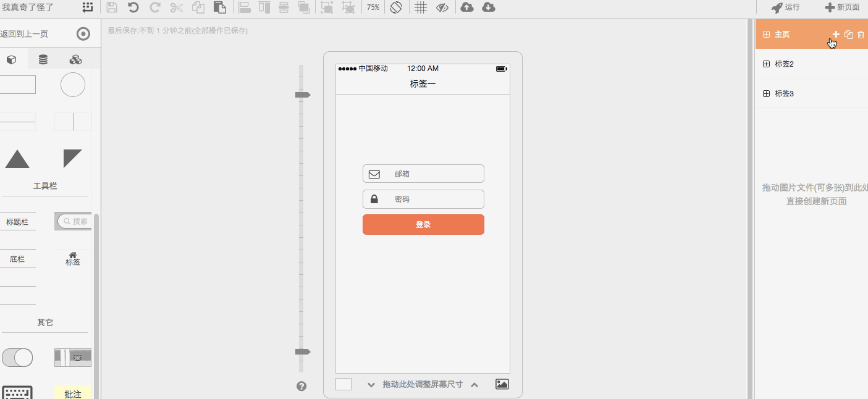
Task: Expand the 标签3 page entry
Action: pyautogui.click(x=766, y=93)
